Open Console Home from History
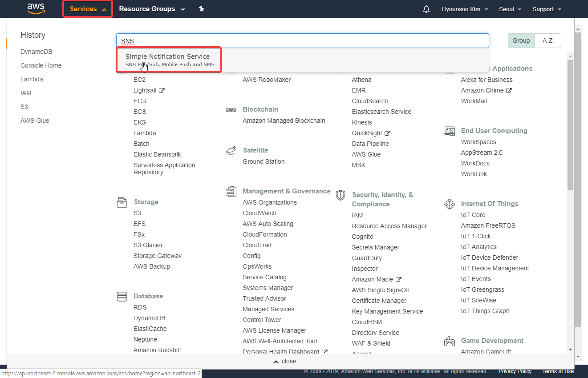The image size is (588, 378). (x=41, y=65)
